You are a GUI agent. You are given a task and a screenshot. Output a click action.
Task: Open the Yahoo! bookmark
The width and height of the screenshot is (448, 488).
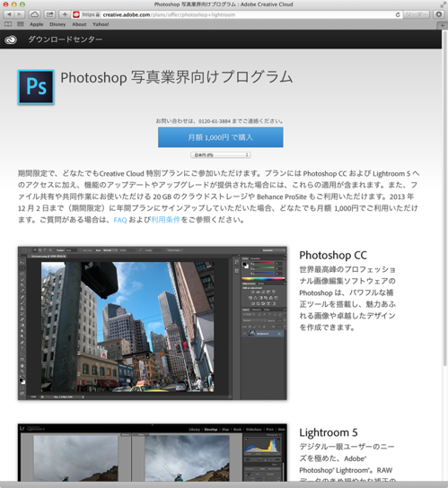pos(101,24)
